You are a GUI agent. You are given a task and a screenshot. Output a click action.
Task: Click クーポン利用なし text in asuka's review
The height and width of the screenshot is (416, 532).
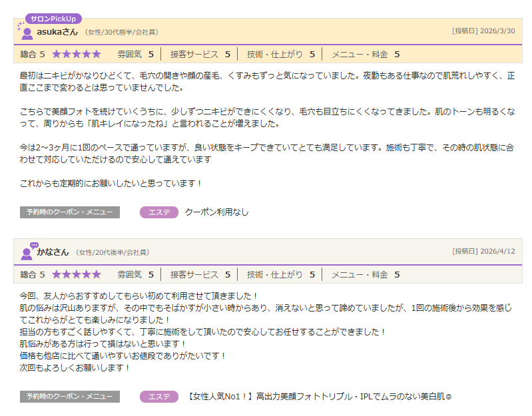click(216, 212)
